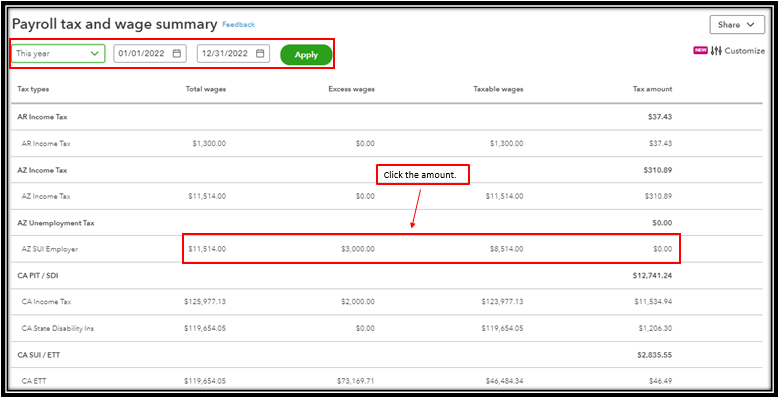Click AZ Income Tax group total $310.89
Viewport: 779px width, 399px height.
click(658, 170)
